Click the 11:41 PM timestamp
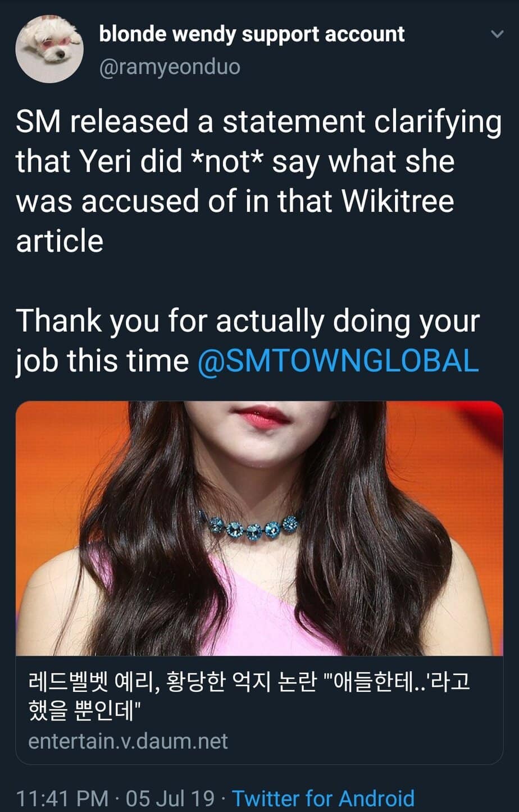519x812 pixels. [x=62, y=798]
